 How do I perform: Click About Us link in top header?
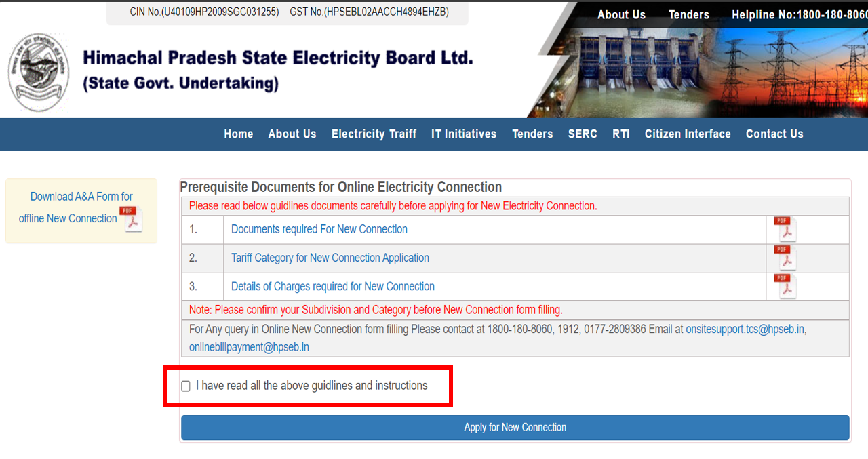(622, 15)
